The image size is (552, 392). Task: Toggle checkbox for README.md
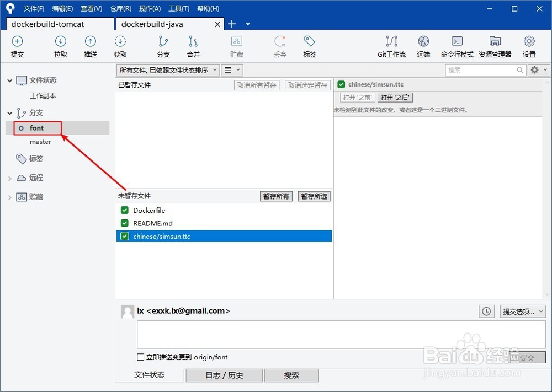(x=125, y=223)
